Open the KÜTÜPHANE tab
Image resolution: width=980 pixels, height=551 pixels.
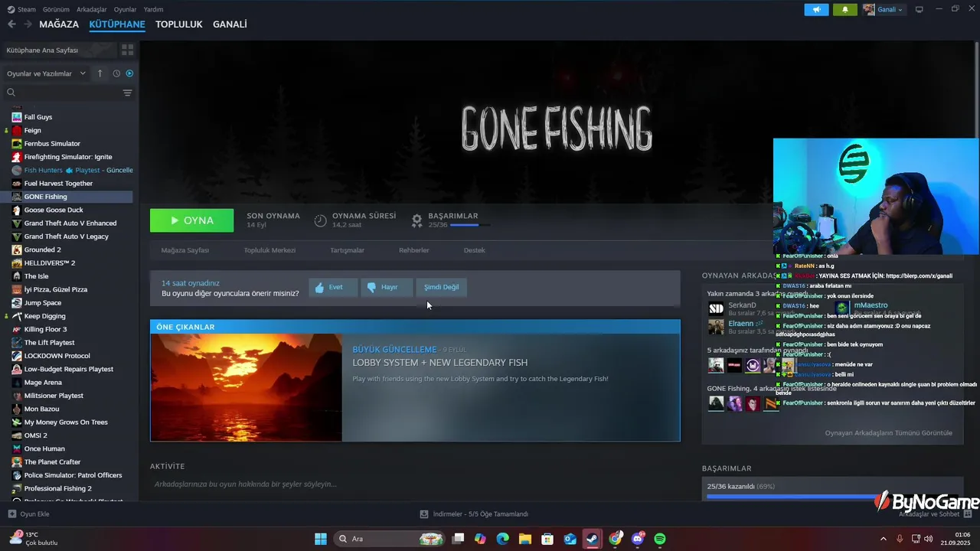[x=117, y=24]
